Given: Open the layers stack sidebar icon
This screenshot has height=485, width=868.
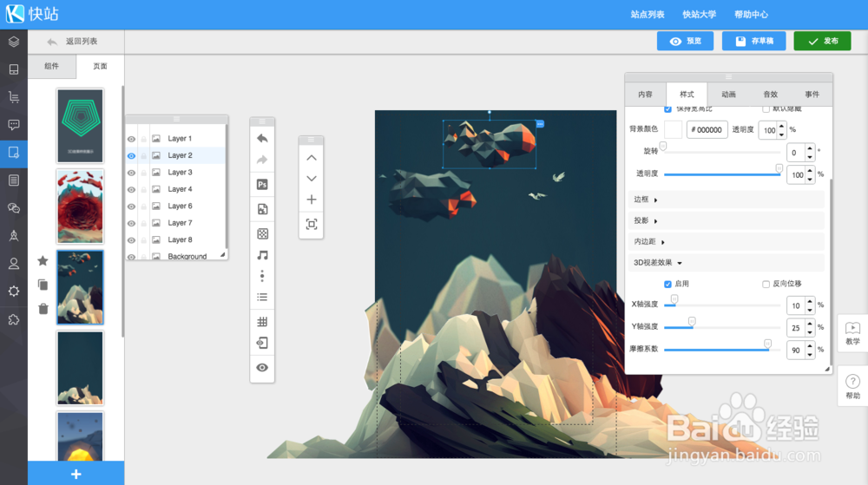Looking at the screenshot, I should coord(14,42).
